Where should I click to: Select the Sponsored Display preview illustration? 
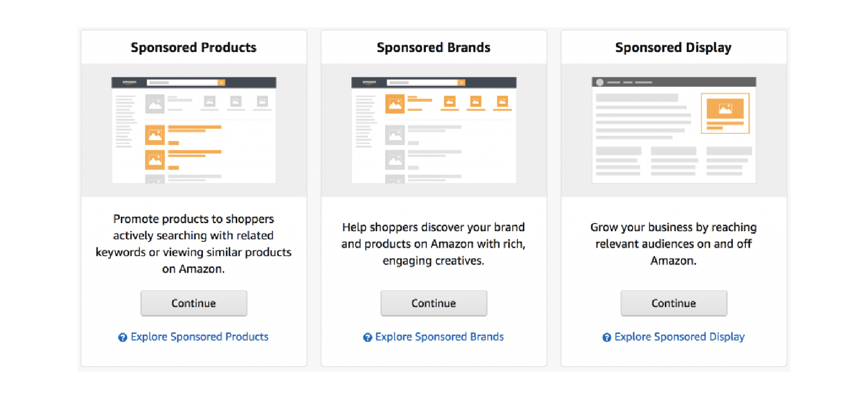(x=673, y=130)
